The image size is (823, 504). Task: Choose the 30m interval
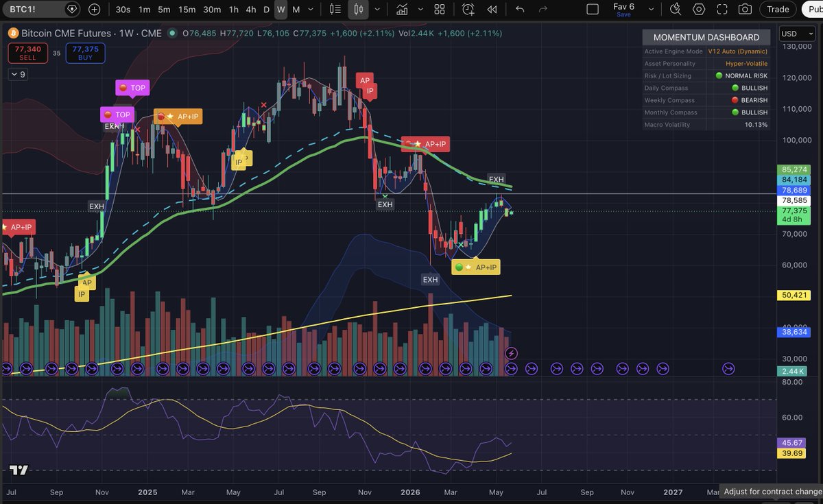(x=212, y=10)
